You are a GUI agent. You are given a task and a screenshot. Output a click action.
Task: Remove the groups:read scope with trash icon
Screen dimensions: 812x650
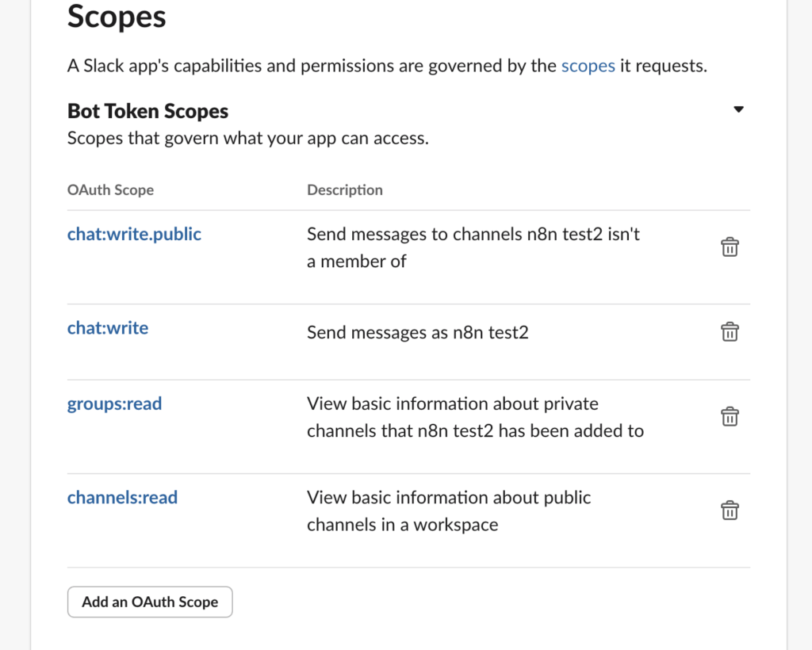point(730,417)
